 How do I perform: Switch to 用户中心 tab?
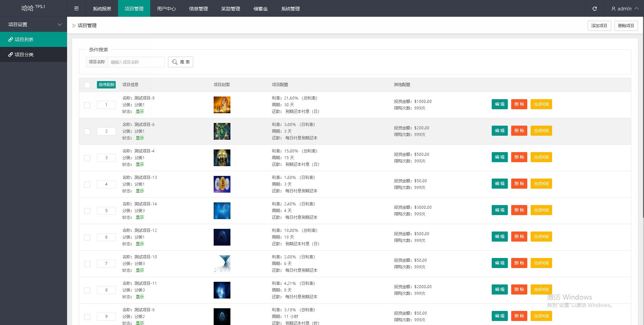coord(166,9)
